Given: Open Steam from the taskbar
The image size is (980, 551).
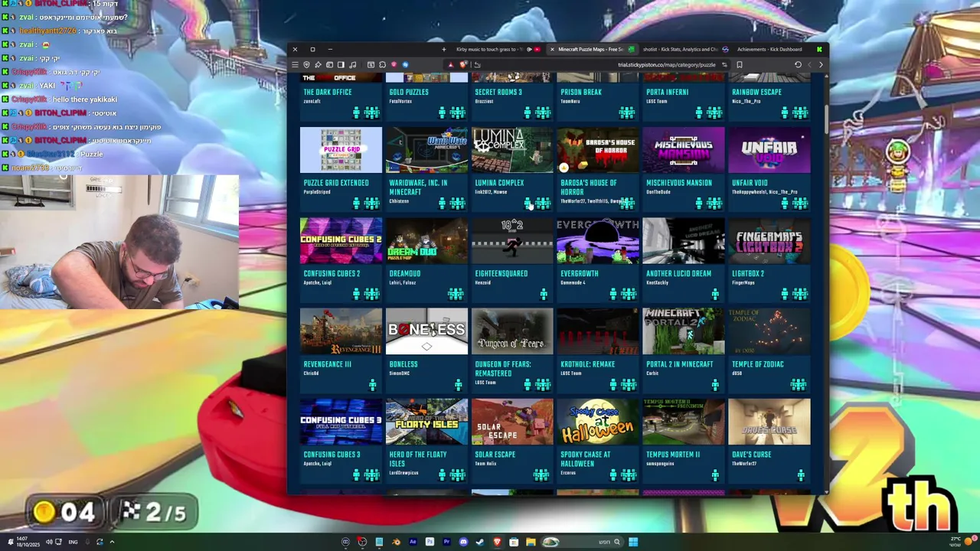Looking at the screenshot, I should [480, 542].
